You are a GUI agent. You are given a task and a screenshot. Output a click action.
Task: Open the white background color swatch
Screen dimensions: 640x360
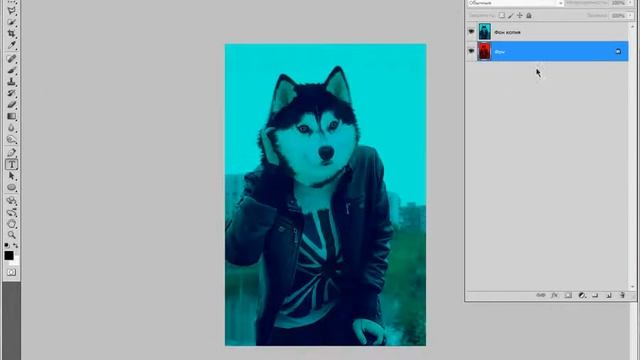pos(16,262)
